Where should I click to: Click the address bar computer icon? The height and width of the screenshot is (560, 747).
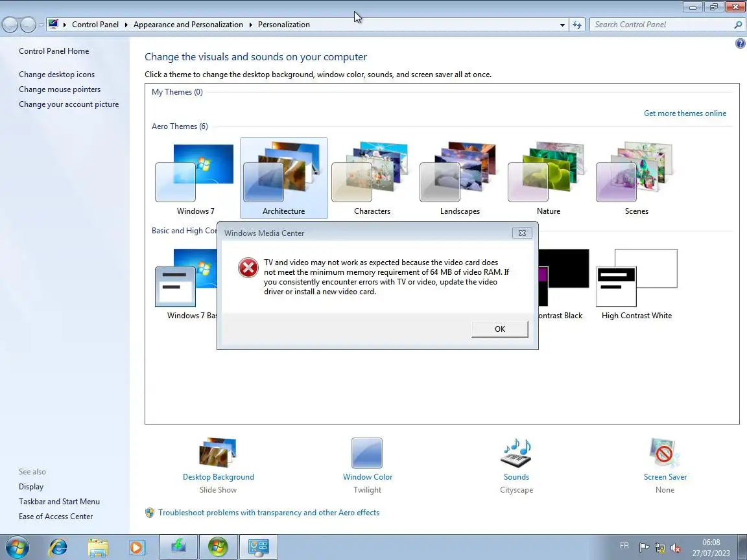(53, 24)
